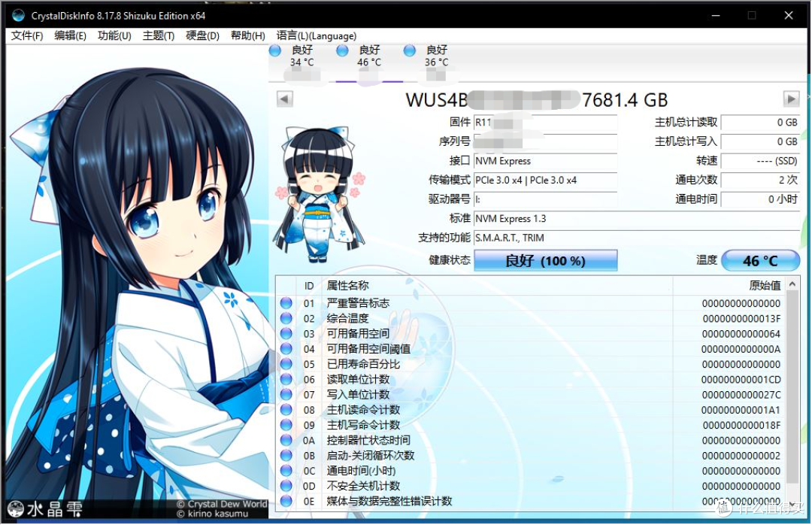This screenshot has height=525, width=812.
Task: Select the disk tab showing 36 °C
Action: point(436,62)
